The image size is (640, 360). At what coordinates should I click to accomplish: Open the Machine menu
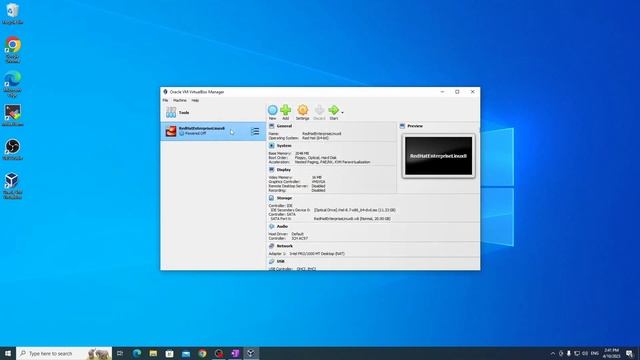pos(180,100)
